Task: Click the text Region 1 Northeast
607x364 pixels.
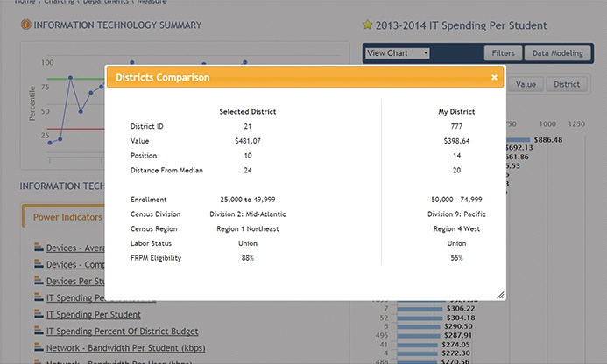Action: coord(248,229)
